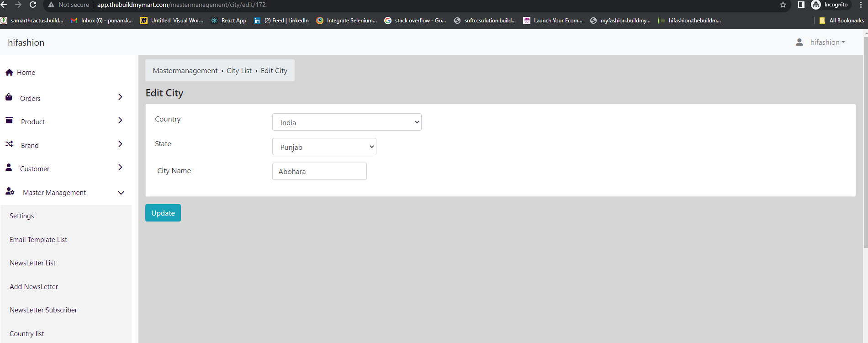The height and width of the screenshot is (343, 868).
Task: Open myfashion.buildmy bookmark
Action: 620,21
